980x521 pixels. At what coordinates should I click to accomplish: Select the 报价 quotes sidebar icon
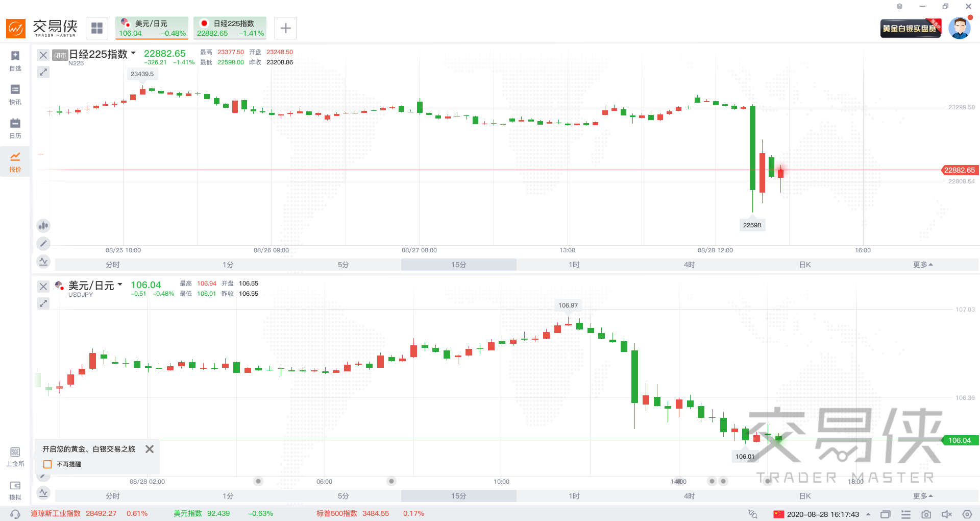click(x=15, y=161)
